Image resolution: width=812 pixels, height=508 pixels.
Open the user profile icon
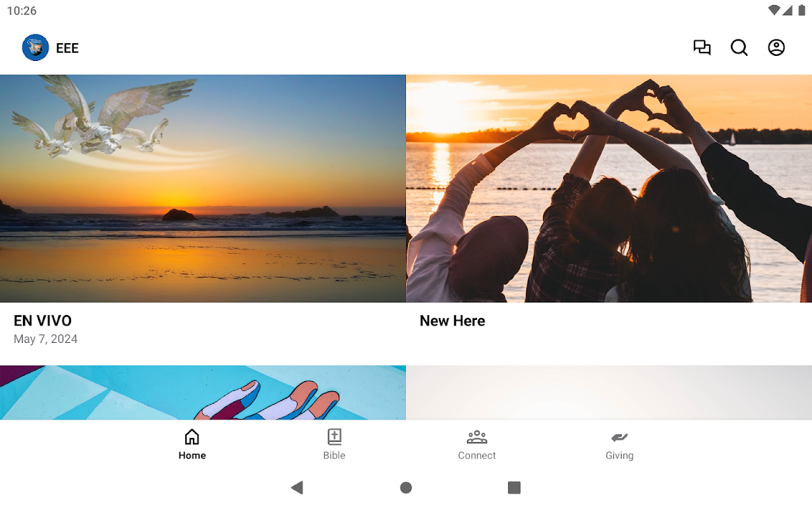click(776, 48)
